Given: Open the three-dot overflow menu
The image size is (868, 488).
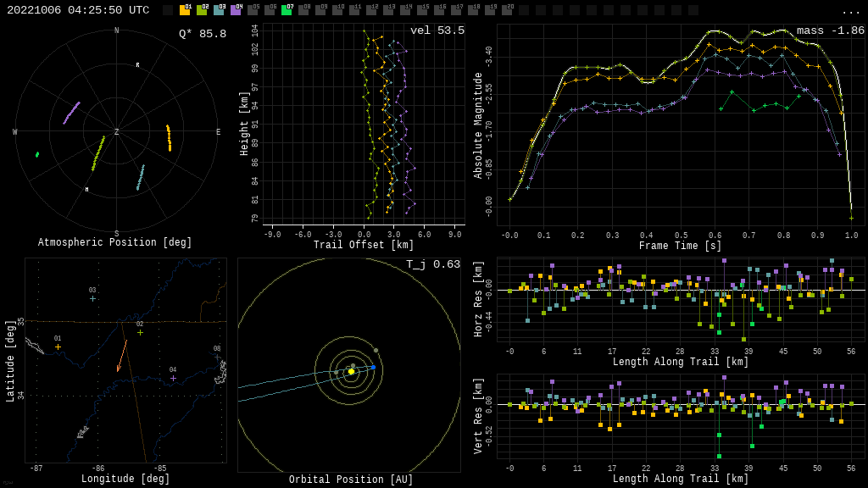Looking at the screenshot, I should (x=850, y=11).
